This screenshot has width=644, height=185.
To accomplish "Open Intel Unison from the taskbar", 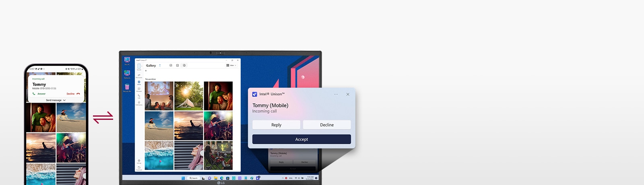I will 258,178.
